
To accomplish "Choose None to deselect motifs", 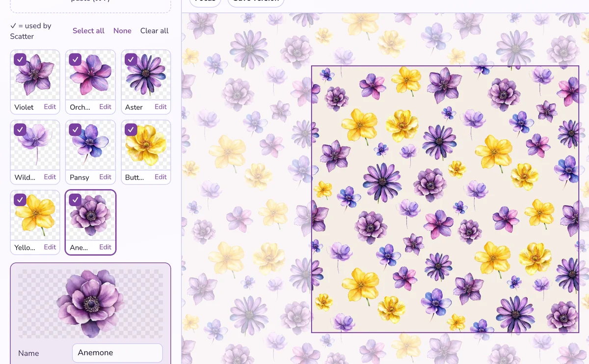I will coord(122,30).
